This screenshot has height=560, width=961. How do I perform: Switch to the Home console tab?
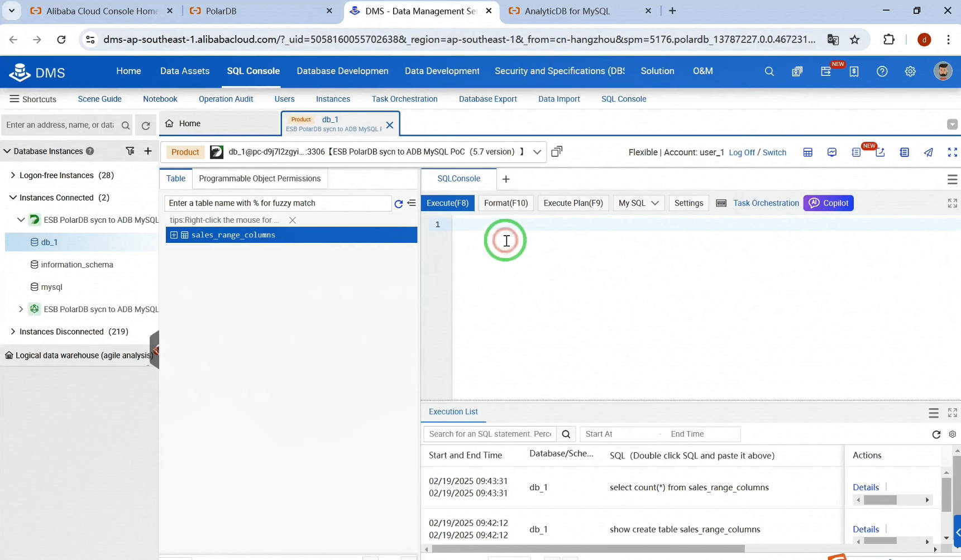[219, 123]
